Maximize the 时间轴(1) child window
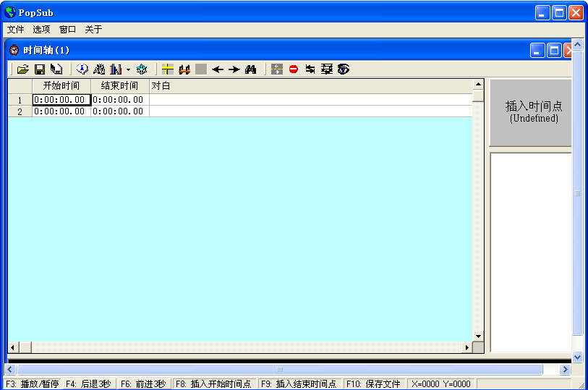Viewport: 588px width, 390px height. (554, 50)
